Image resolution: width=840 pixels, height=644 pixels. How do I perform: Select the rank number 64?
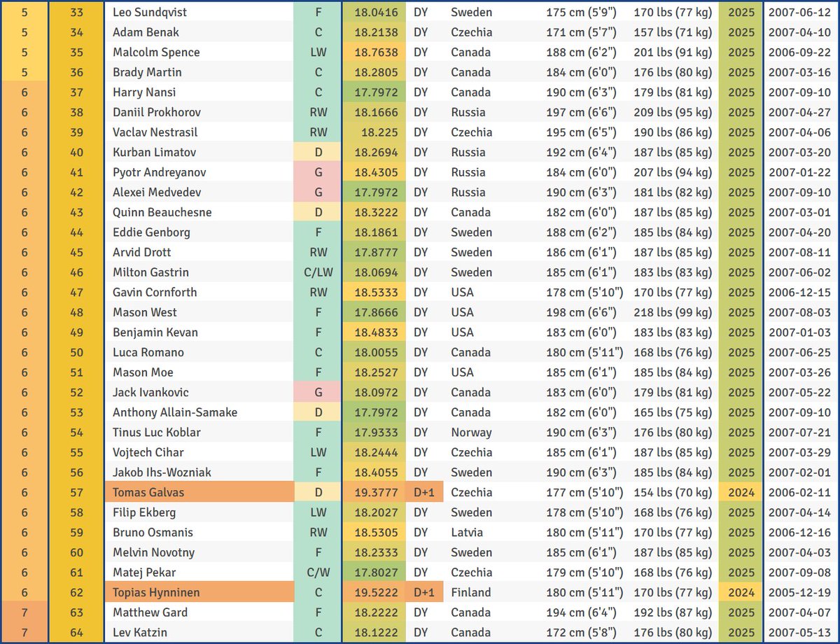tap(76, 633)
